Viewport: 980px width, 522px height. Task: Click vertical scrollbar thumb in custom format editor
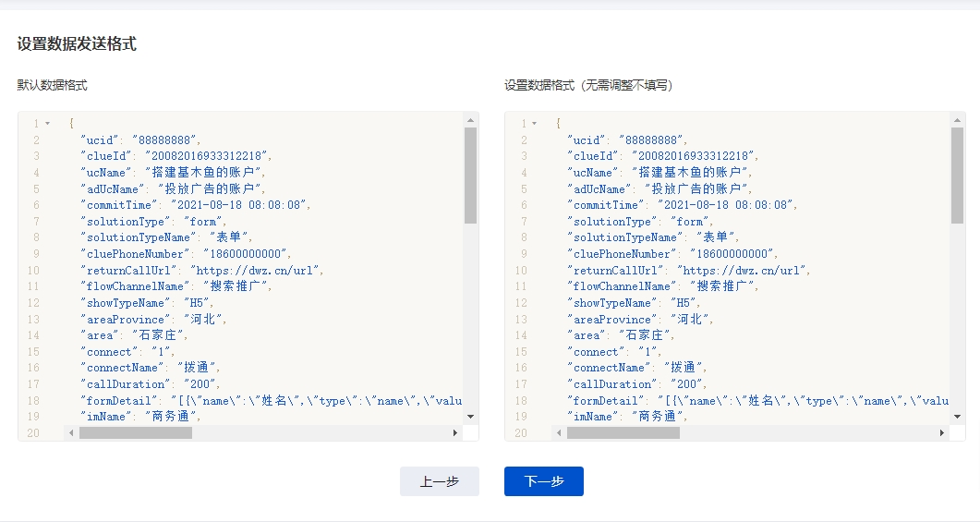pyautogui.click(x=958, y=176)
